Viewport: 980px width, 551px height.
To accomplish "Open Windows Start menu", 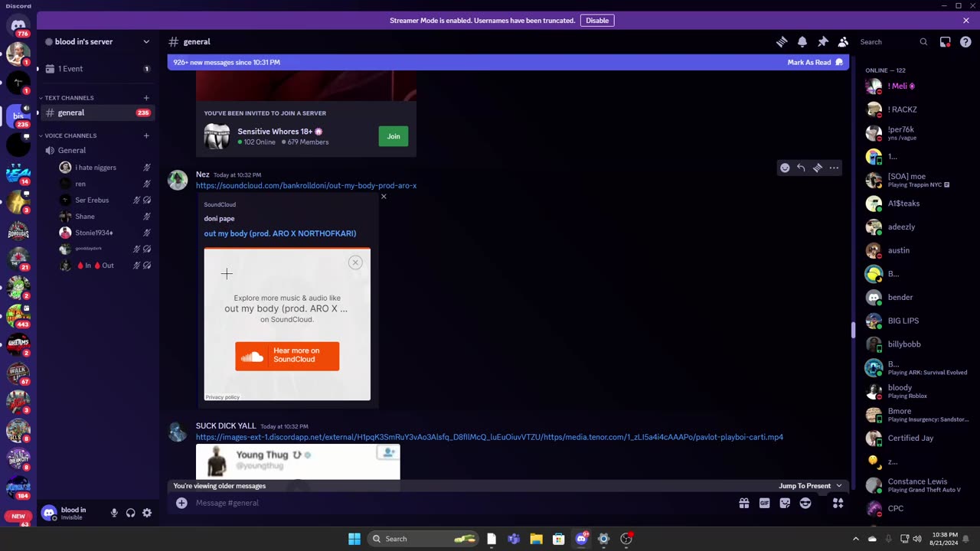I will tap(354, 539).
